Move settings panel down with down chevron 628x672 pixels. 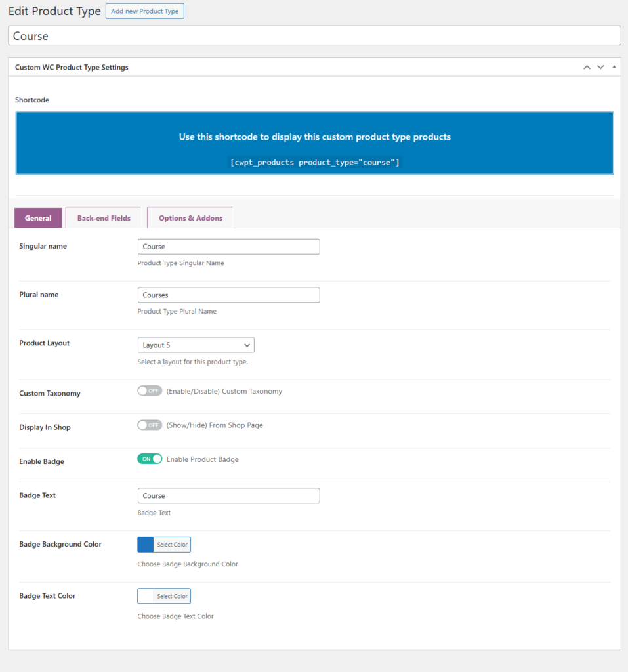(x=600, y=68)
